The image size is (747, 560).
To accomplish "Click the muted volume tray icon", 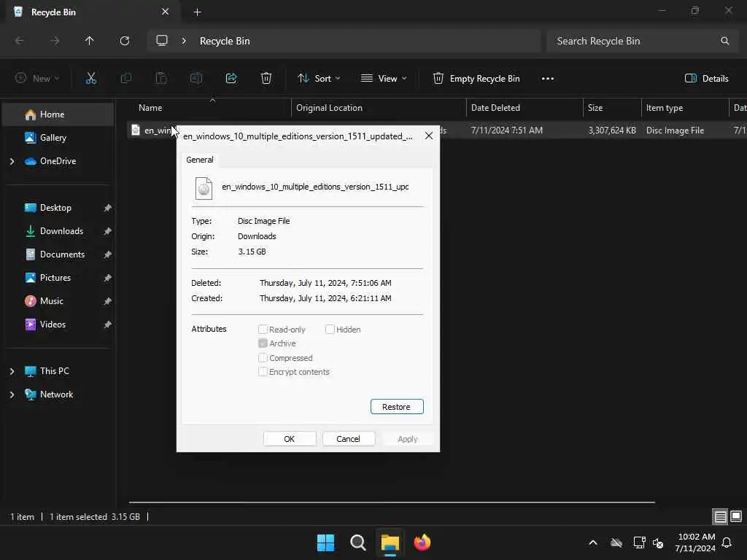I will [659, 542].
